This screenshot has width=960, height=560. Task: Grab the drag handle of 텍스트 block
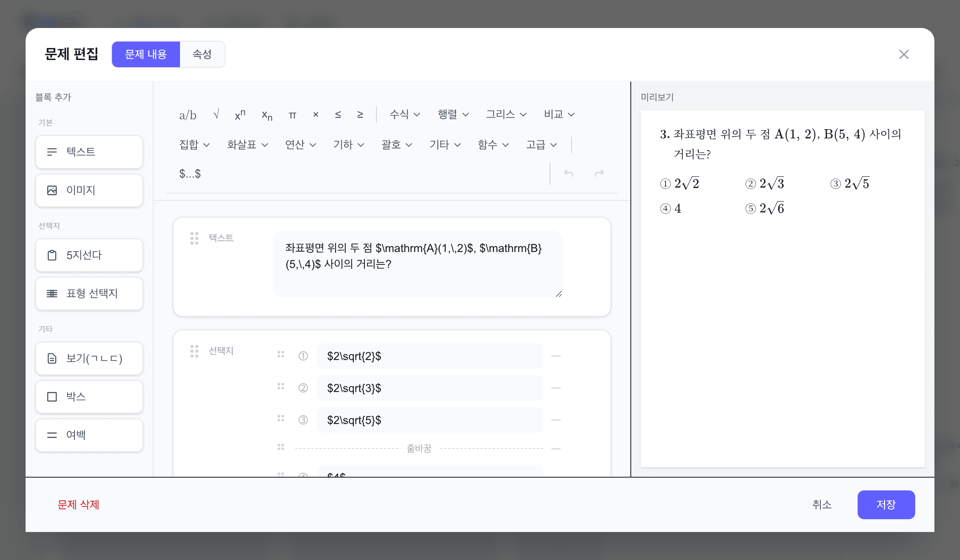point(194,238)
